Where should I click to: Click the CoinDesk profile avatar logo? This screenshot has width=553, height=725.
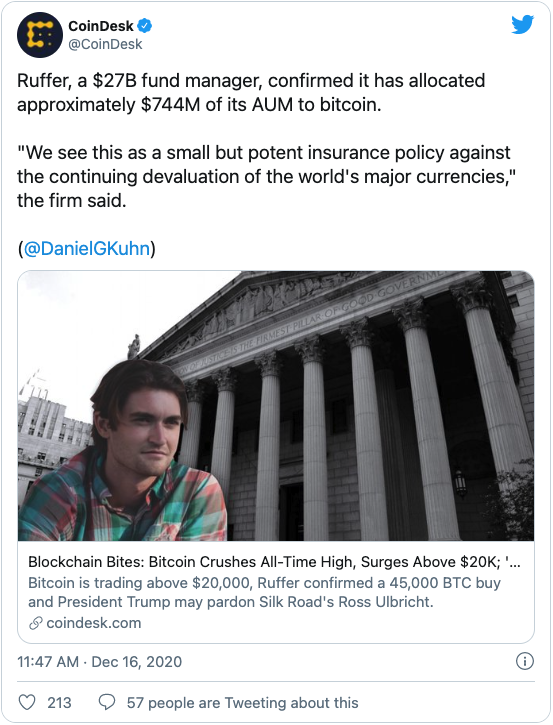click(x=40, y=35)
